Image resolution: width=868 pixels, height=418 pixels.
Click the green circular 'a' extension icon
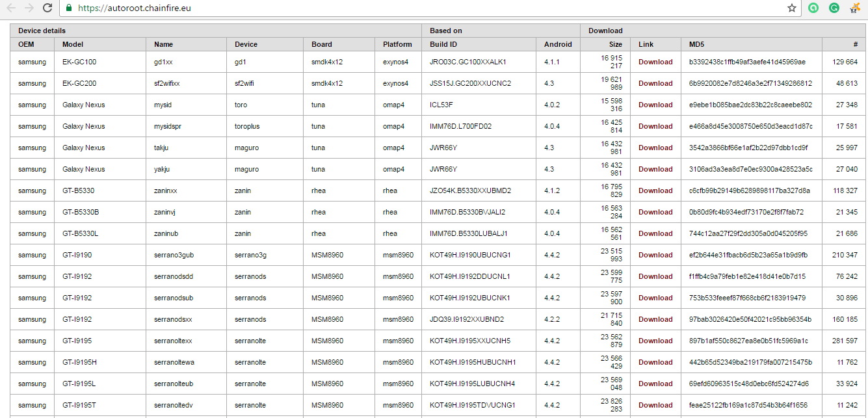(813, 8)
